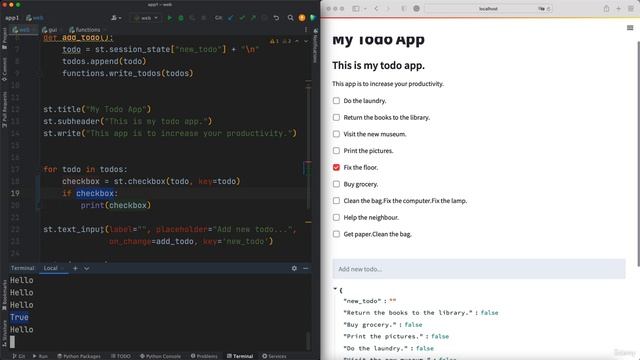Show Safari tab overview icon

point(631,9)
